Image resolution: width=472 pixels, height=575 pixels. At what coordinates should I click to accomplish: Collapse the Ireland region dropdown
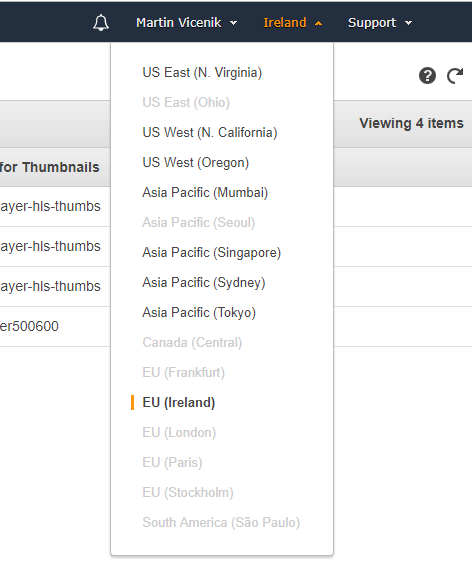[x=293, y=23]
